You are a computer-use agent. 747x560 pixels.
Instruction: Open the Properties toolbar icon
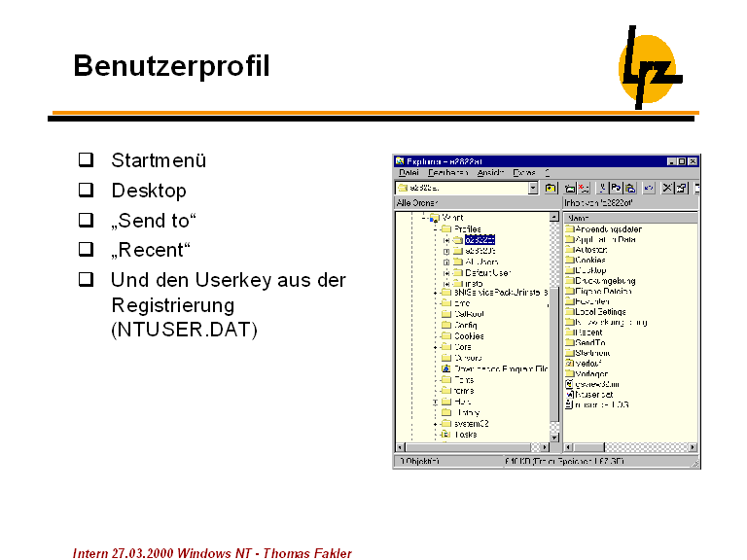click(682, 188)
